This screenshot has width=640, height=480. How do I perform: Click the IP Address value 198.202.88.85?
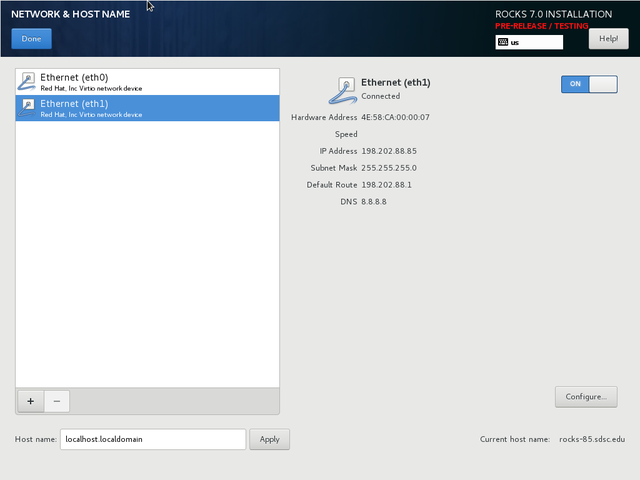click(389, 151)
